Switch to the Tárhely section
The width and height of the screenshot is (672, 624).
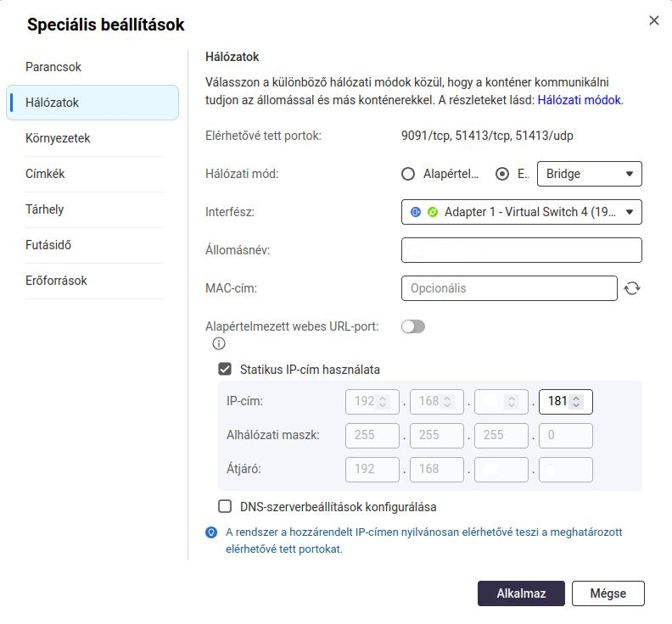point(45,209)
